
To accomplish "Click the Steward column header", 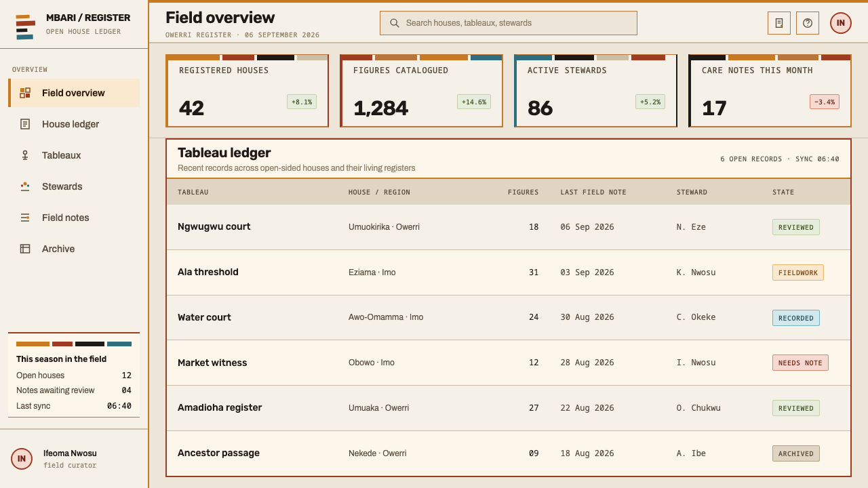I will tap(692, 192).
